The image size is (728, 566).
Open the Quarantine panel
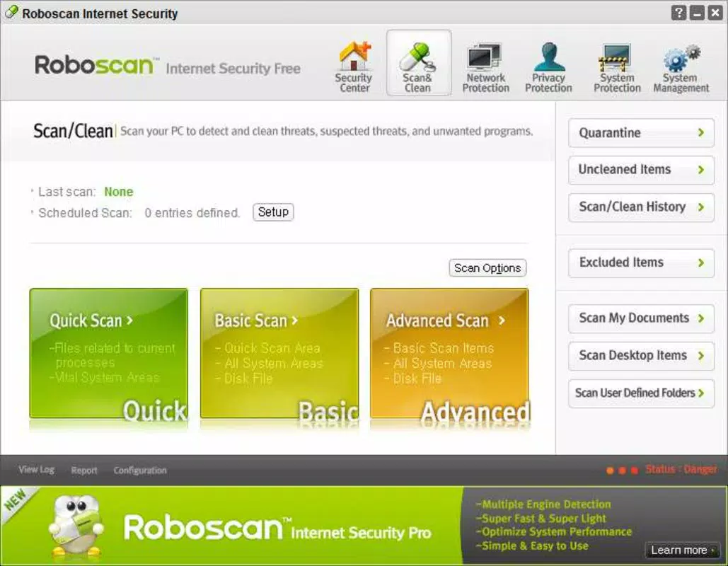click(x=641, y=133)
